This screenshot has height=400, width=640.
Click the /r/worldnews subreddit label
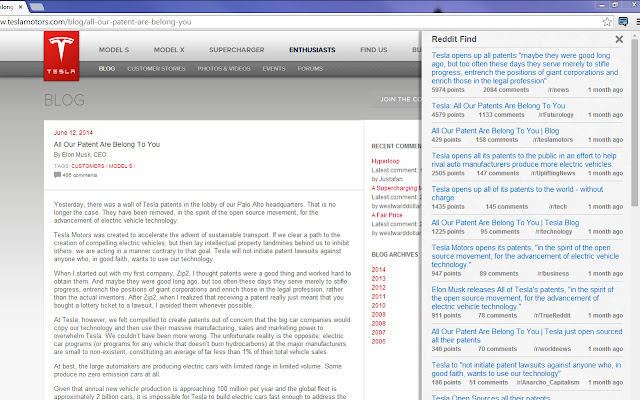click(x=553, y=349)
